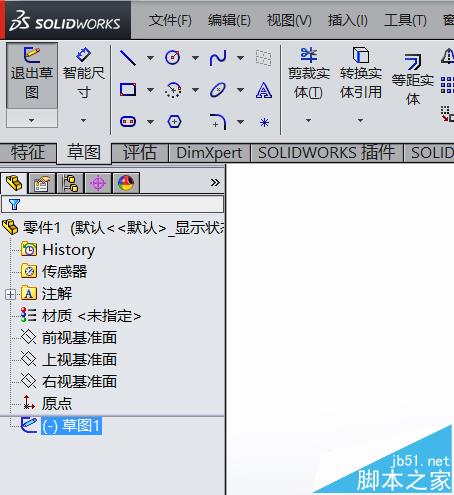Screen dimensions: 454x495
Task: Select the 前视基准面 (Front Plane)
Action: [69, 338]
